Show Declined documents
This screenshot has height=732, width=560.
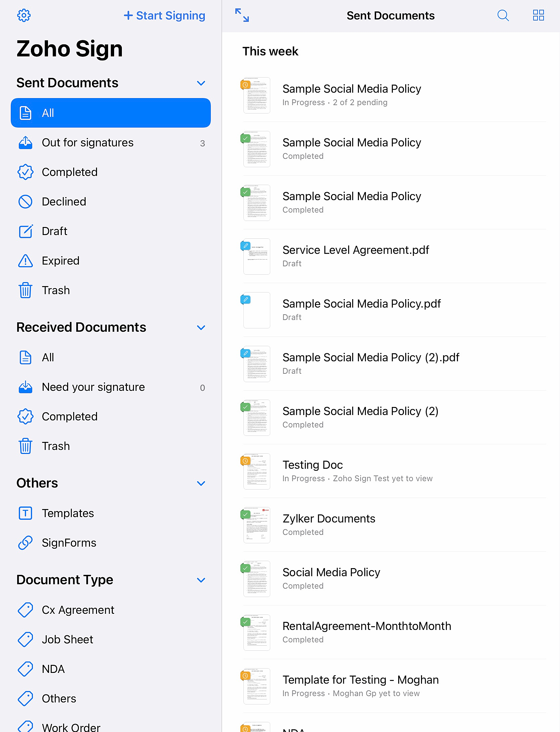(111, 202)
